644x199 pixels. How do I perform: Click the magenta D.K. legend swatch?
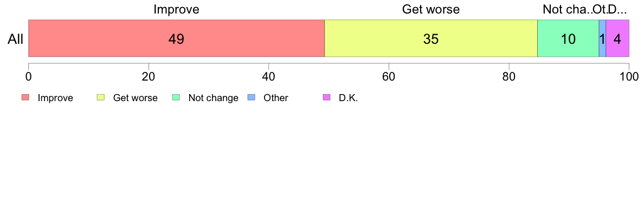pyautogui.click(x=326, y=97)
